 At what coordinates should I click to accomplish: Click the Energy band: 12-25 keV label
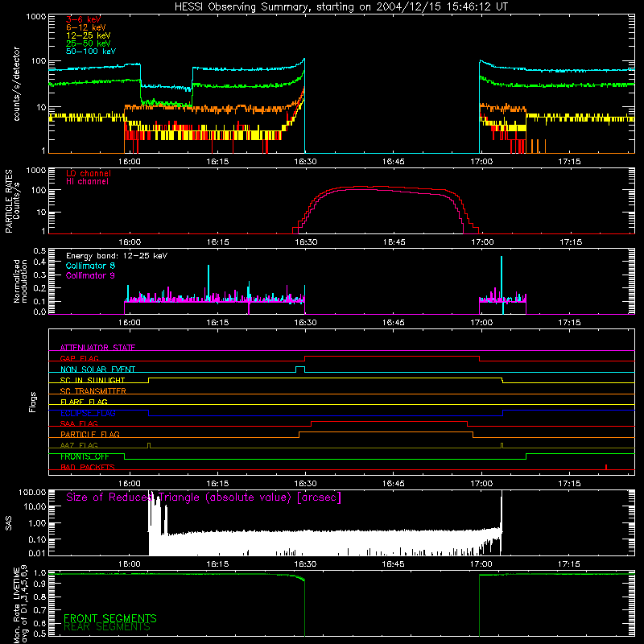pos(117,256)
